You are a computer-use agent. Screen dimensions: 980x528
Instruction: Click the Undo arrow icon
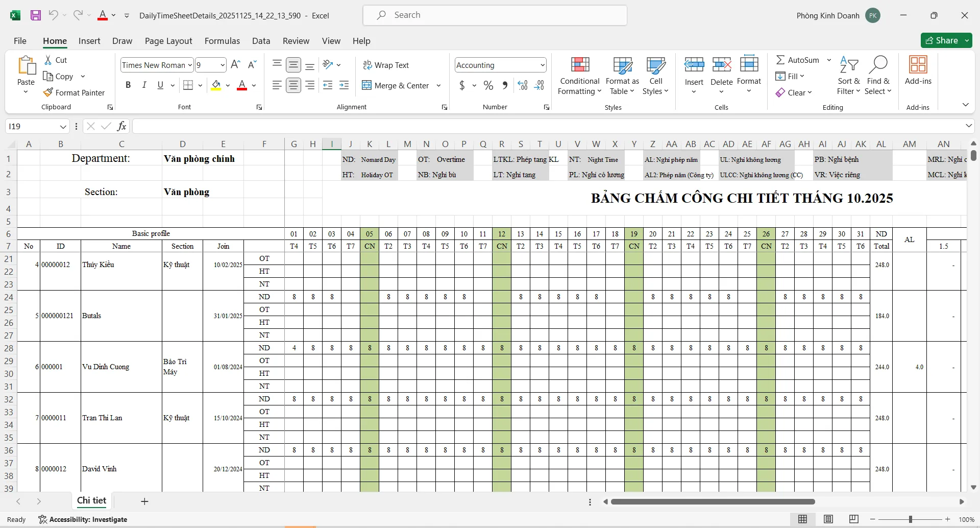[x=53, y=15]
